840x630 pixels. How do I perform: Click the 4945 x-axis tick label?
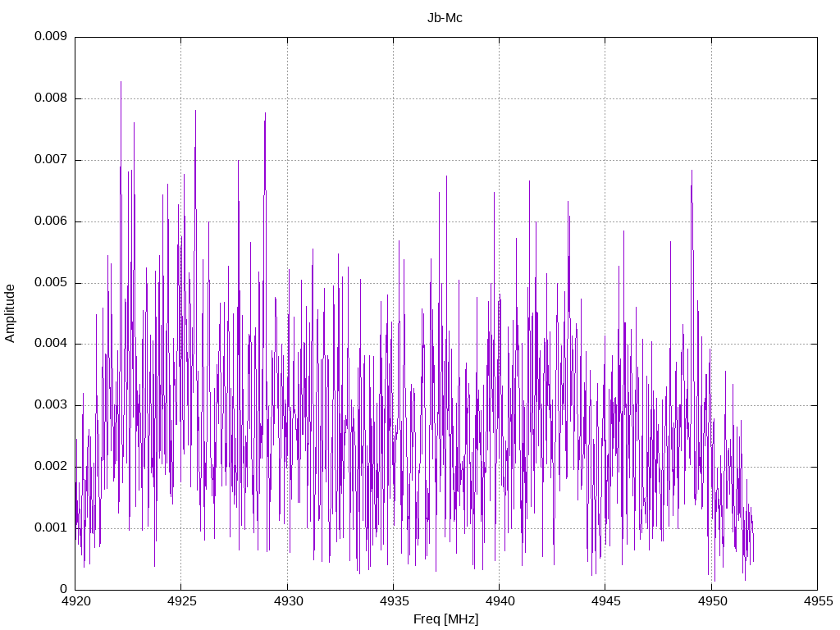coord(606,601)
